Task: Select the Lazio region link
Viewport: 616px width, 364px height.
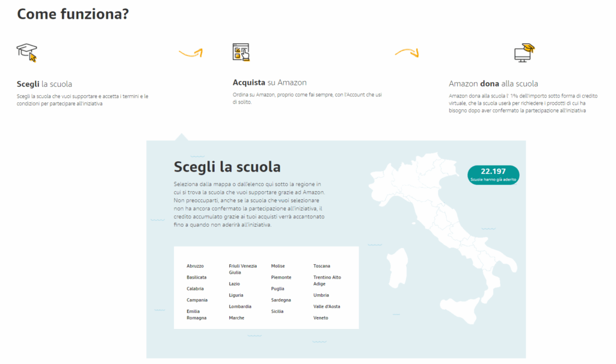Action: [x=235, y=283]
